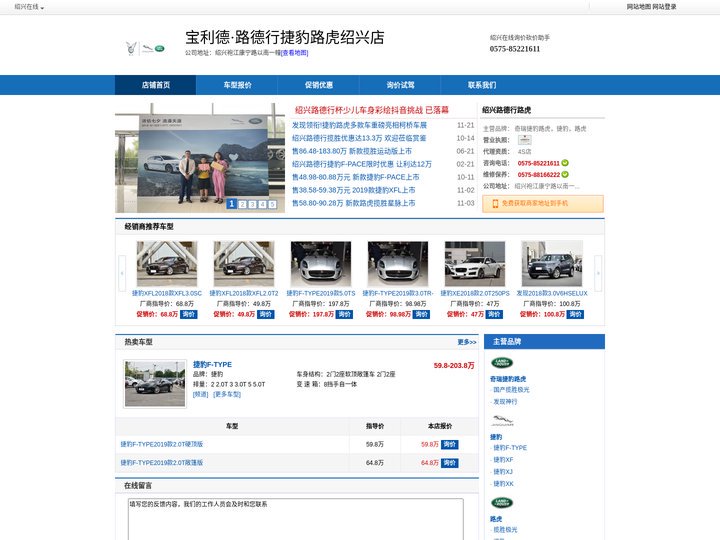
Task: Open news 绍兴路德行揽胜优惠达13.3万
Action: point(359,138)
